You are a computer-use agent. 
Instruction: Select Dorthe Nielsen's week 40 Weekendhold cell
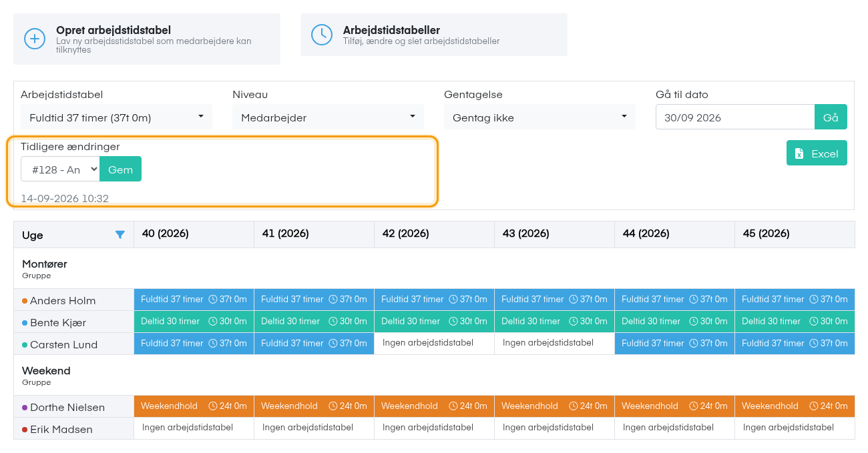pyautogui.click(x=194, y=406)
